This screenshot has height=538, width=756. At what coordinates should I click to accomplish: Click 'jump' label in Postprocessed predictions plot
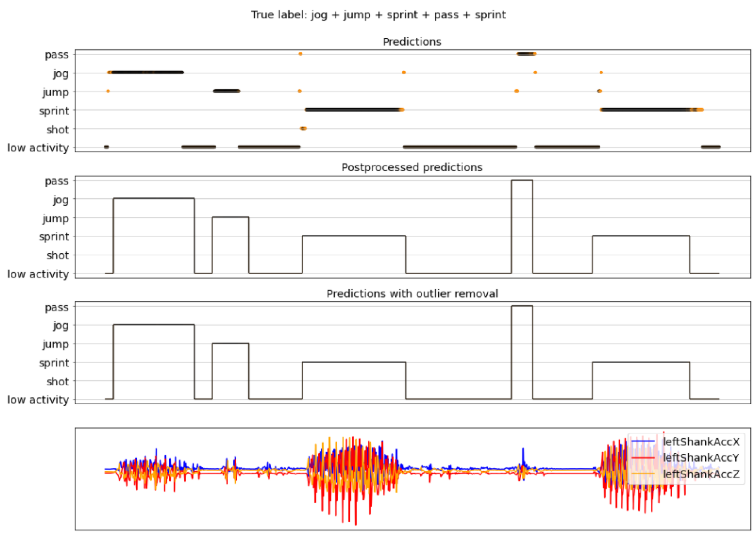pos(55,218)
